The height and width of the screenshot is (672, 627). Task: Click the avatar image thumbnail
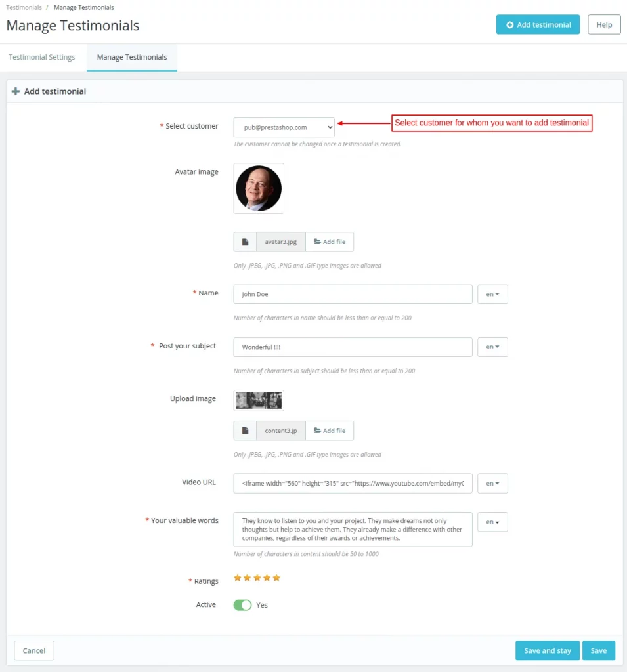tap(259, 188)
